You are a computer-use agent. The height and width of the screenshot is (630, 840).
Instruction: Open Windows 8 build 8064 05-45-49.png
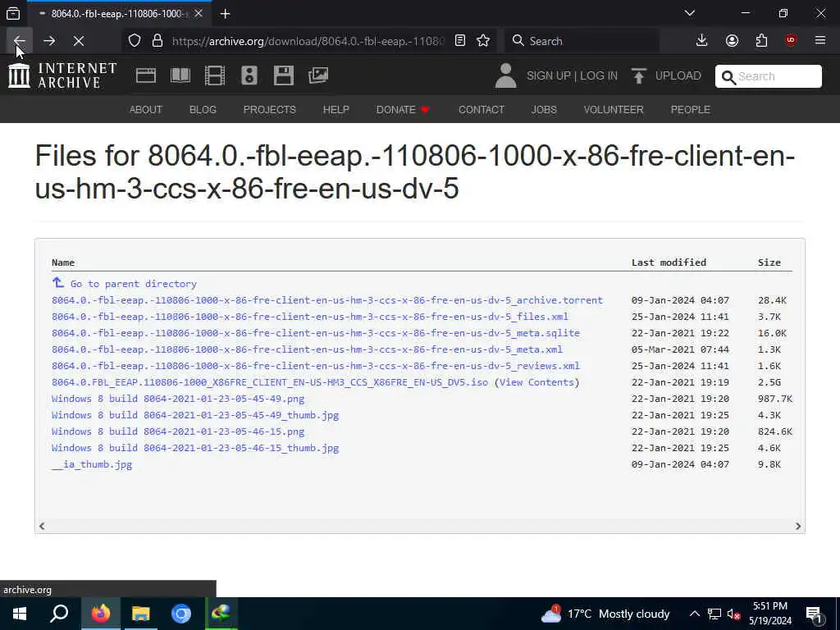[x=178, y=399]
